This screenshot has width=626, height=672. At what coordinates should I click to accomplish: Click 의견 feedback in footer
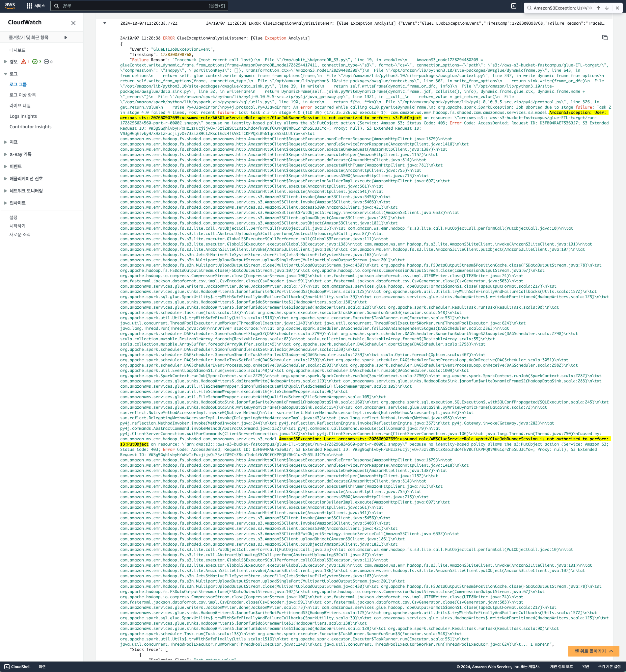click(42, 667)
